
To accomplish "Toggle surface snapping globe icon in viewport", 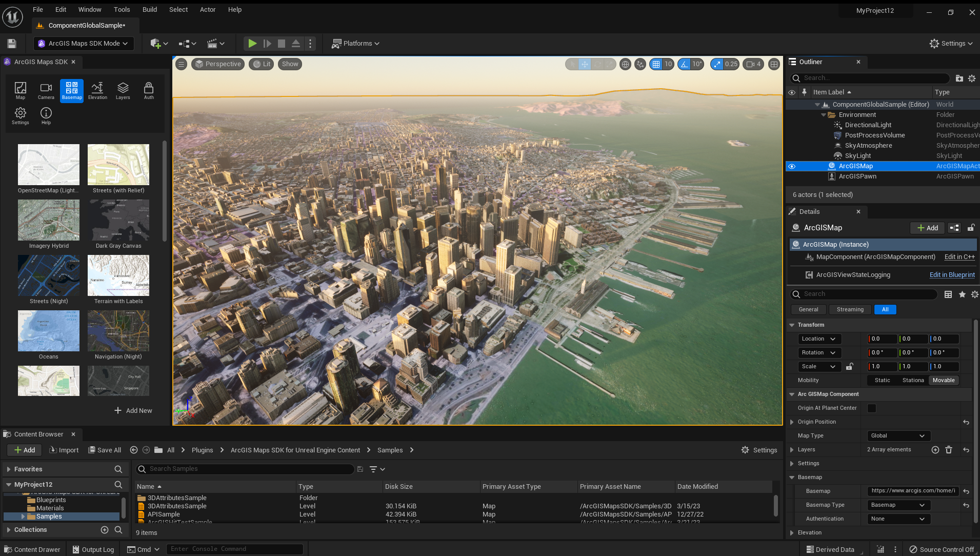I will coord(625,64).
